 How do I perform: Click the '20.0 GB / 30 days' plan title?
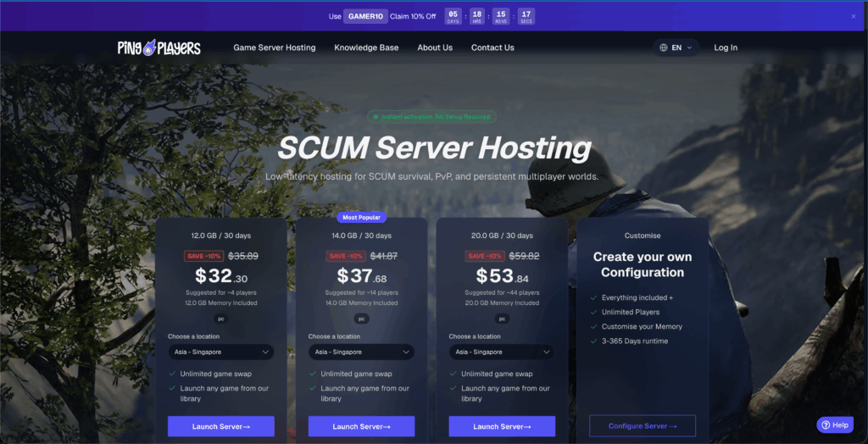[x=502, y=236]
